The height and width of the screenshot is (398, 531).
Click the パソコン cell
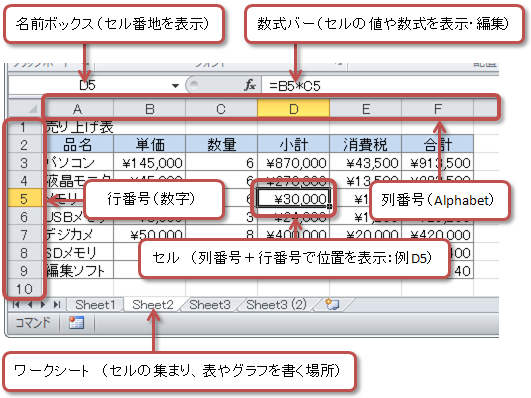coord(78,163)
